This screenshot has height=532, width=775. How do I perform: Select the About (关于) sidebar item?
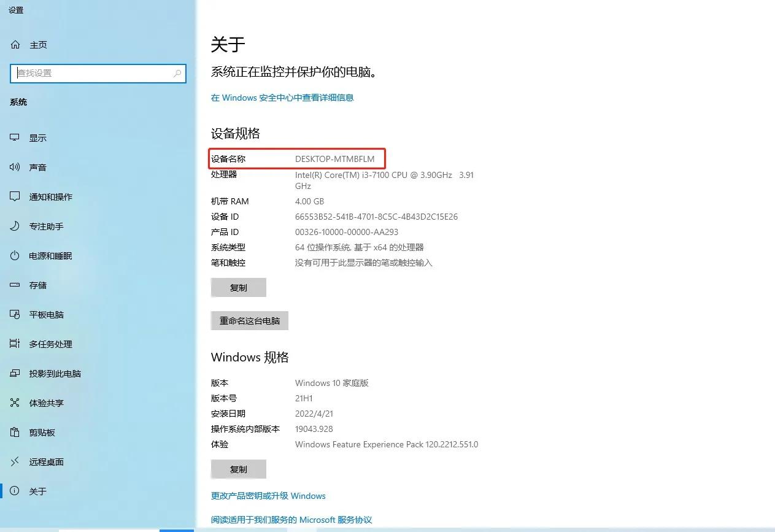click(x=37, y=492)
